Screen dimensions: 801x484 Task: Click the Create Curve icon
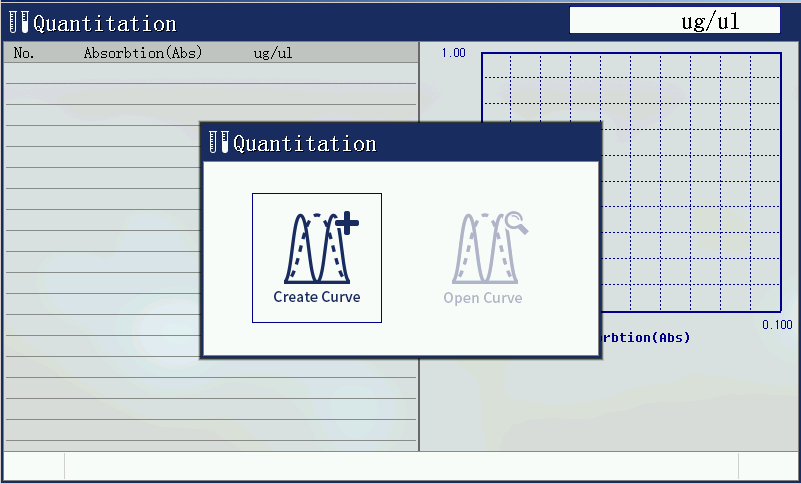(317, 248)
